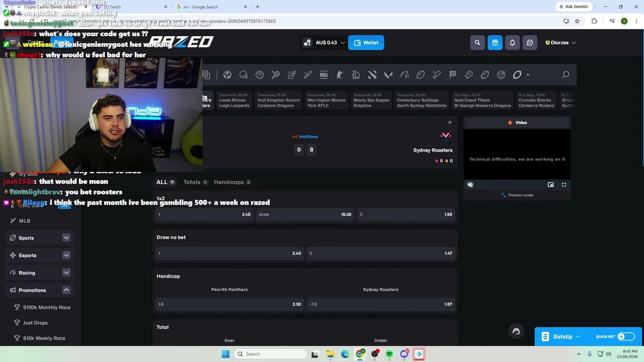Open the live support headset button
The image size is (644, 362).
(516, 331)
